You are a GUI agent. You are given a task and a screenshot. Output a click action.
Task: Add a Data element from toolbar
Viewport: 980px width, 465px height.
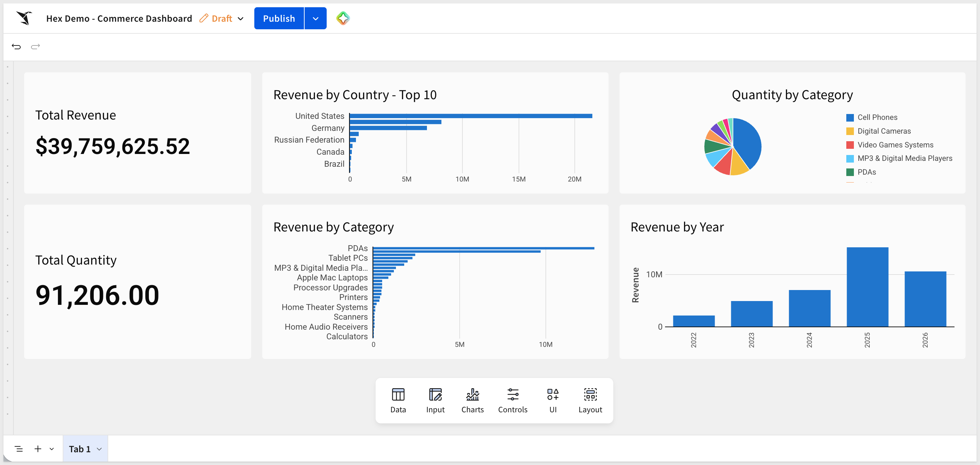tap(398, 400)
